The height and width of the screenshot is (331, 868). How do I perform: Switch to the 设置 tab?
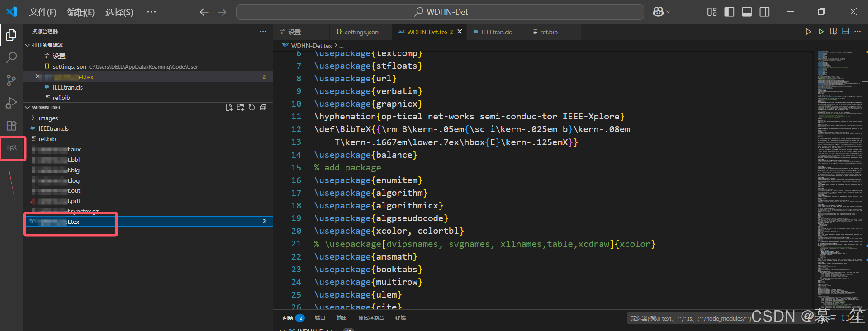(x=302, y=32)
